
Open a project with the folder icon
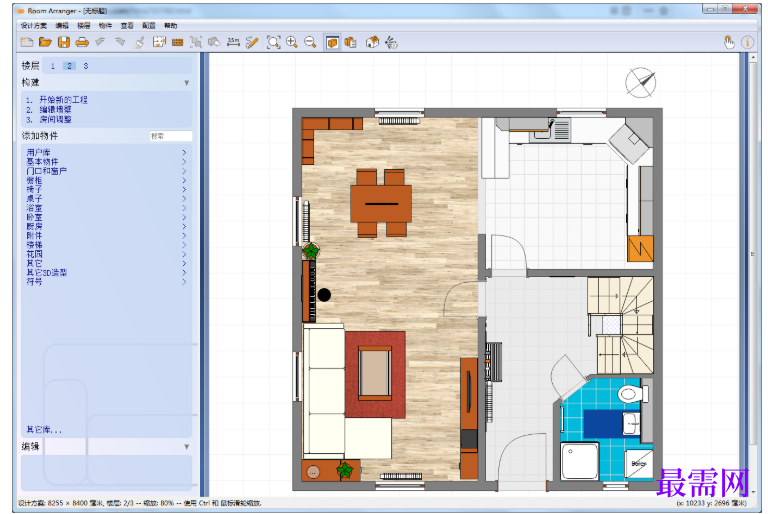pyautogui.click(x=45, y=43)
